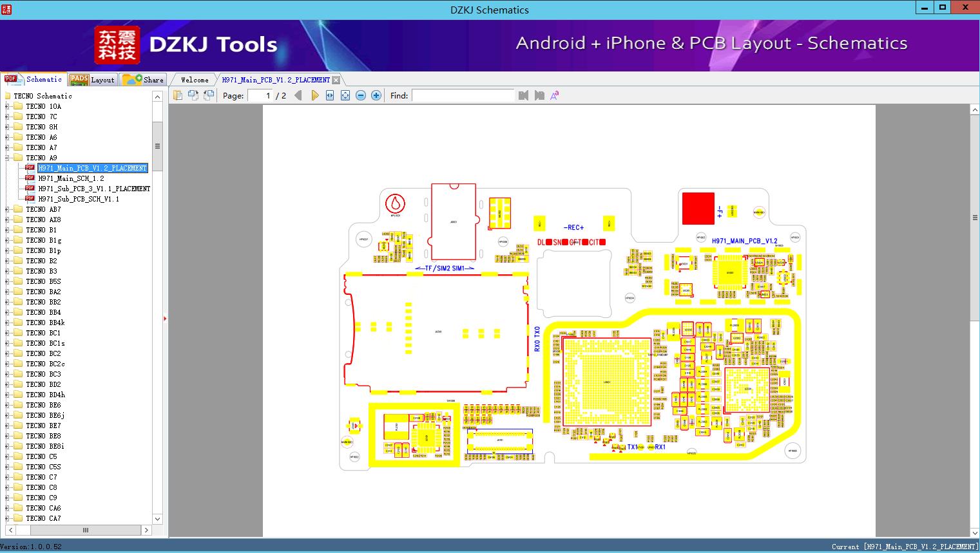Click the Find search field

(463, 95)
